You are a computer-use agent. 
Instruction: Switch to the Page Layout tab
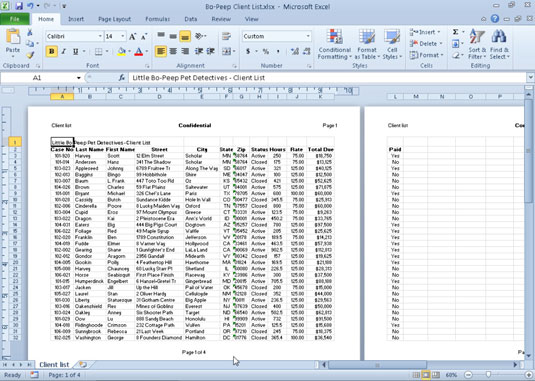click(x=114, y=19)
